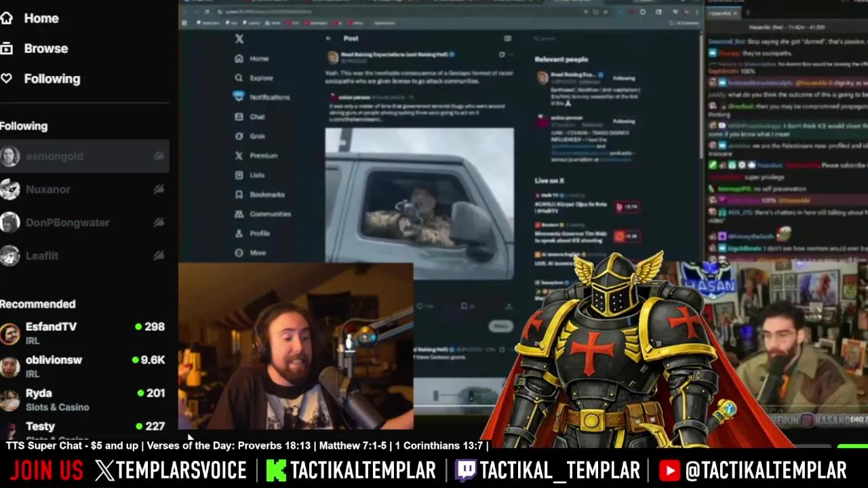Expand More options in X navigation
This screenshot has height=488, width=868.
point(250,253)
